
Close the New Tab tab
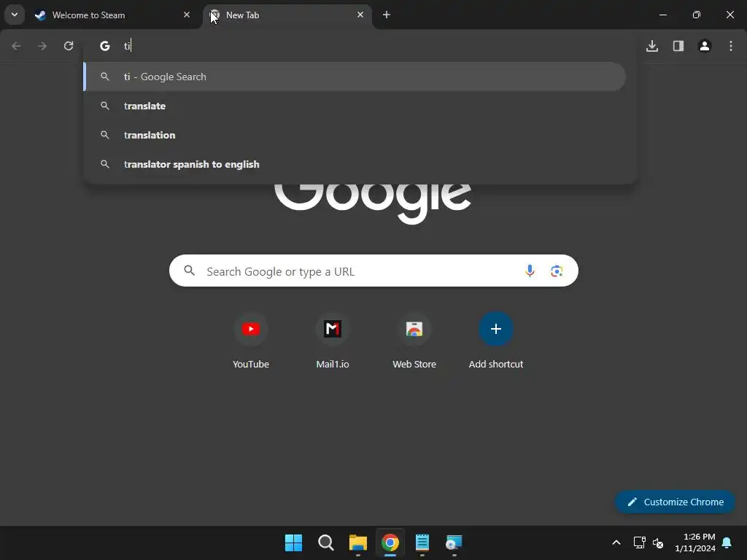click(x=360, y=15)
